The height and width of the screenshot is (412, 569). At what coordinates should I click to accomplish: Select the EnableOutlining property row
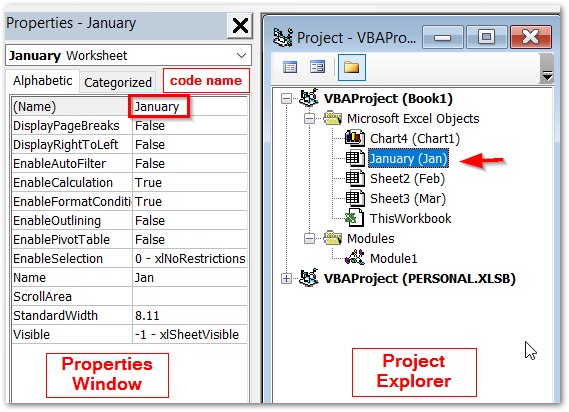[130, 220]
